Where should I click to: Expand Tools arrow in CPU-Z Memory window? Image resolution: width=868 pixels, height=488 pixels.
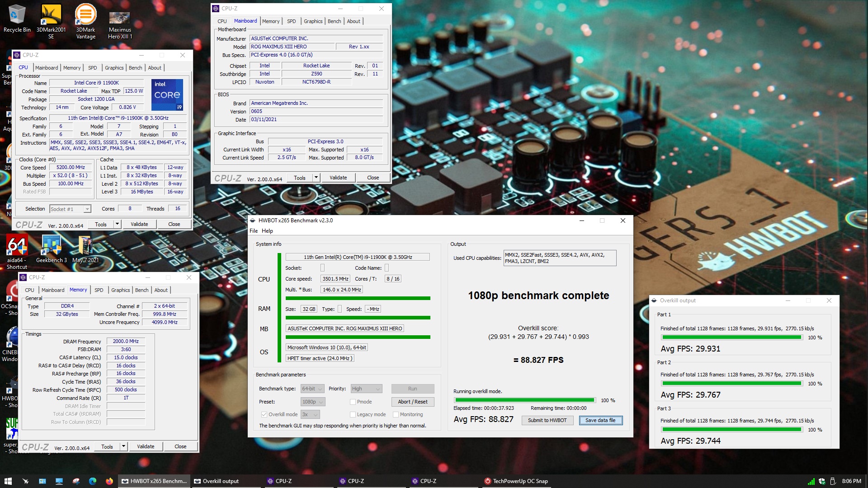click(123, 446)
